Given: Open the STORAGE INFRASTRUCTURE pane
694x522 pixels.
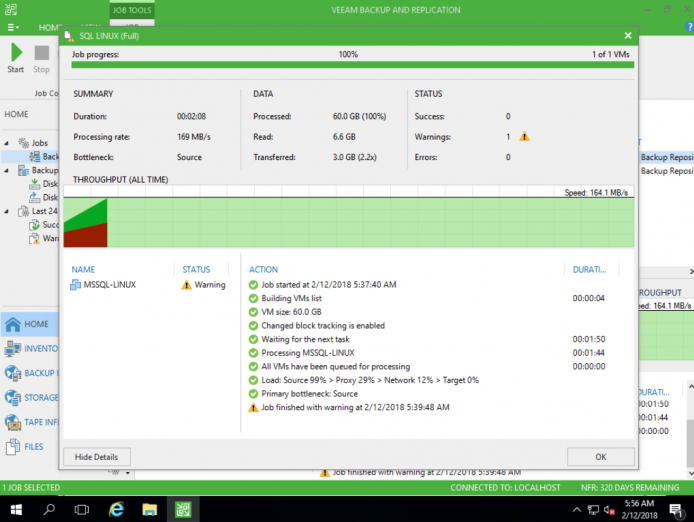Looking at the screenshot, I should tap(30, 398).
